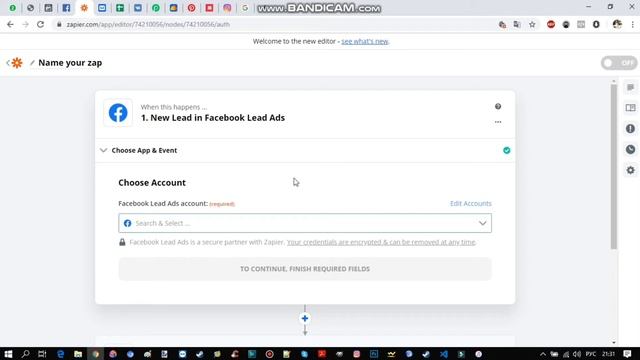This screenshot has height=360, width=640.
Task: Open the Windows notification center
Action: (627, 354)
